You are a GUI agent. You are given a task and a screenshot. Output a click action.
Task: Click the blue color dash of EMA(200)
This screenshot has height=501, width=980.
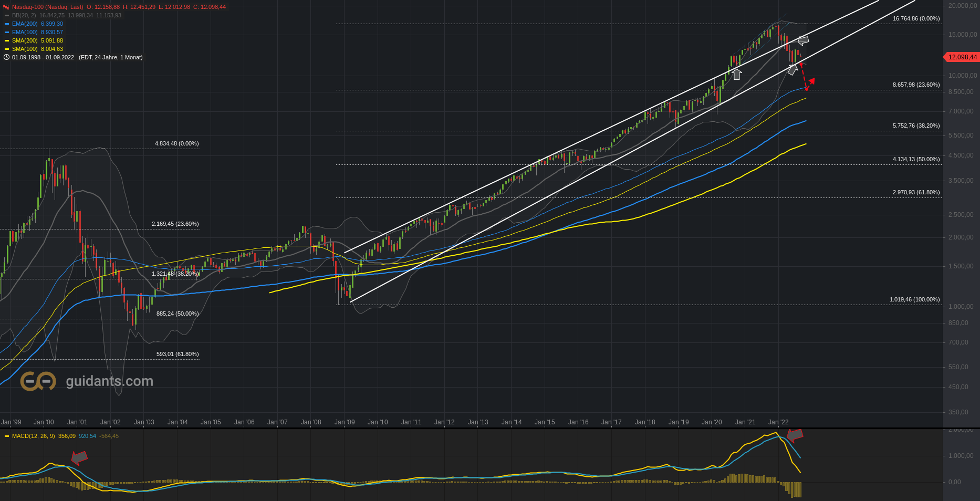[x=7, y=24]
